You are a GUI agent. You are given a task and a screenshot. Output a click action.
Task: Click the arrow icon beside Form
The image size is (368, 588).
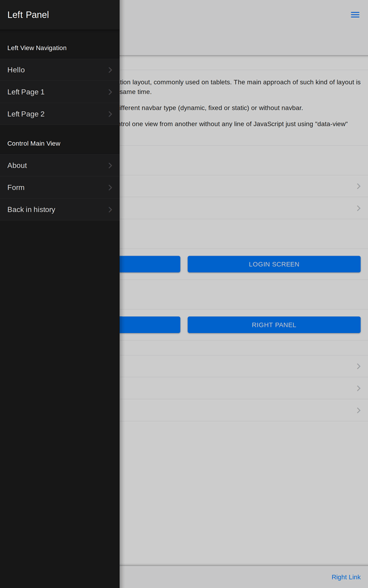click(110, 188)
